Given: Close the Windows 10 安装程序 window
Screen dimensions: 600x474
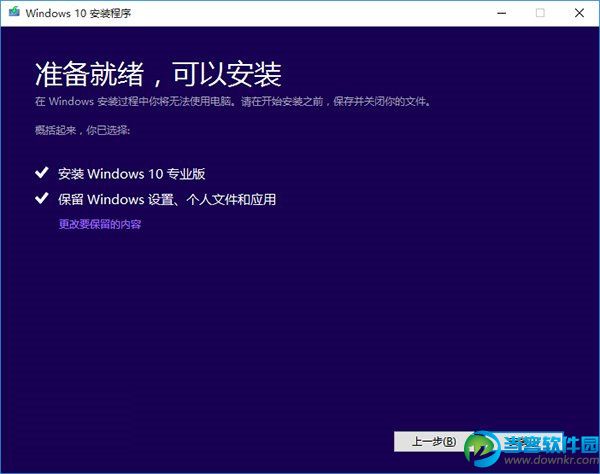Looking at the screenshot, I should (x=579, y=13).
